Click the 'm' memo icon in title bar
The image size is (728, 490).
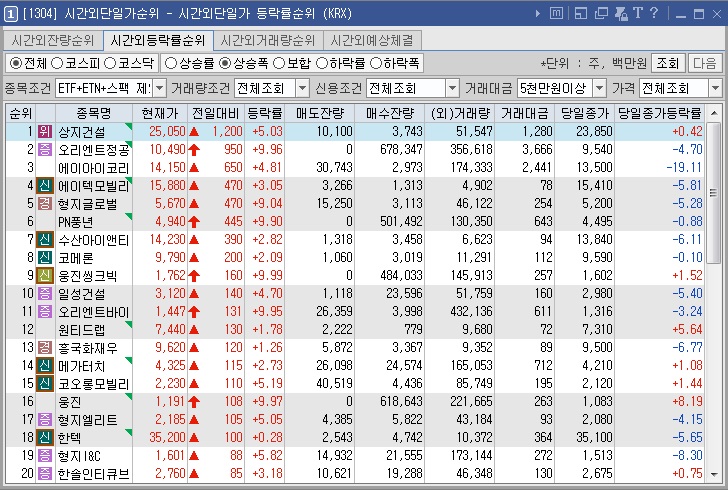pyautogui.click(x=556, y=13)
